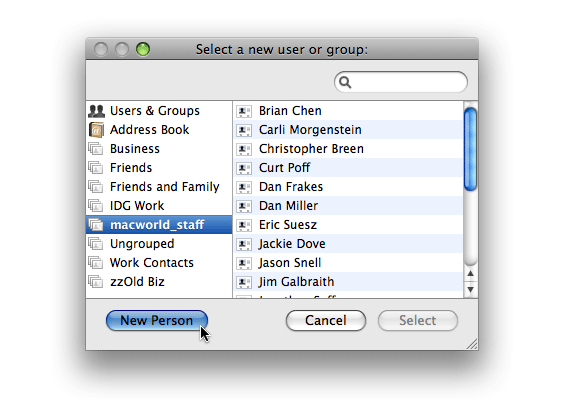
Task: Click the magnifying glass search icon
Action: coord(345,82)
